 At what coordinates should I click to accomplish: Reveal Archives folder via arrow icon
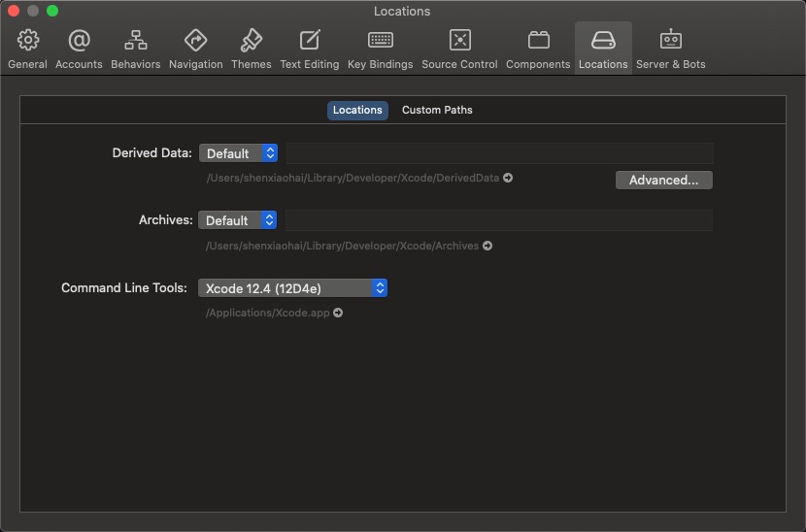[x=487, y=246]
